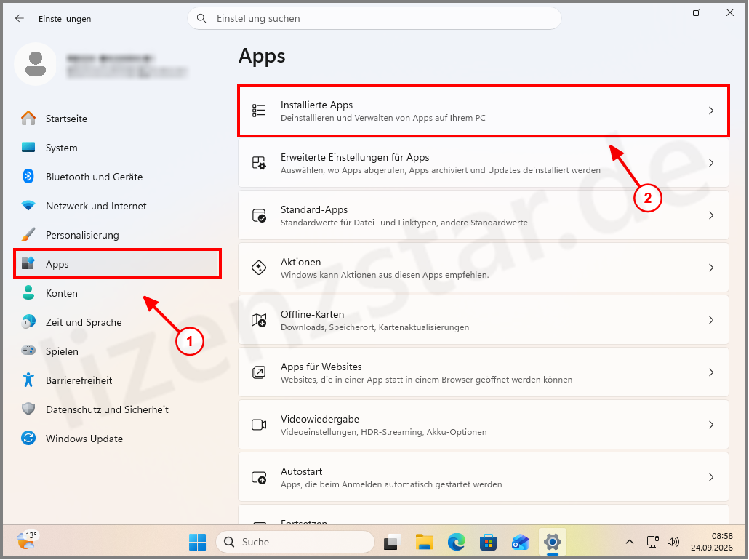Click the Konten person icon
The width and height of the screenshot is (749, 560).
tap(28, 292)
